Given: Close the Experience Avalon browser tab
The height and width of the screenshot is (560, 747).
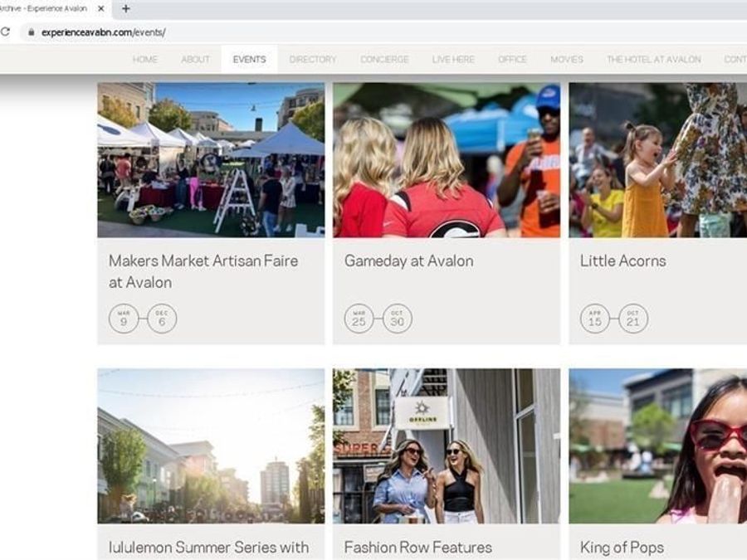Looking at the screenshot, I should click(100, 8).
